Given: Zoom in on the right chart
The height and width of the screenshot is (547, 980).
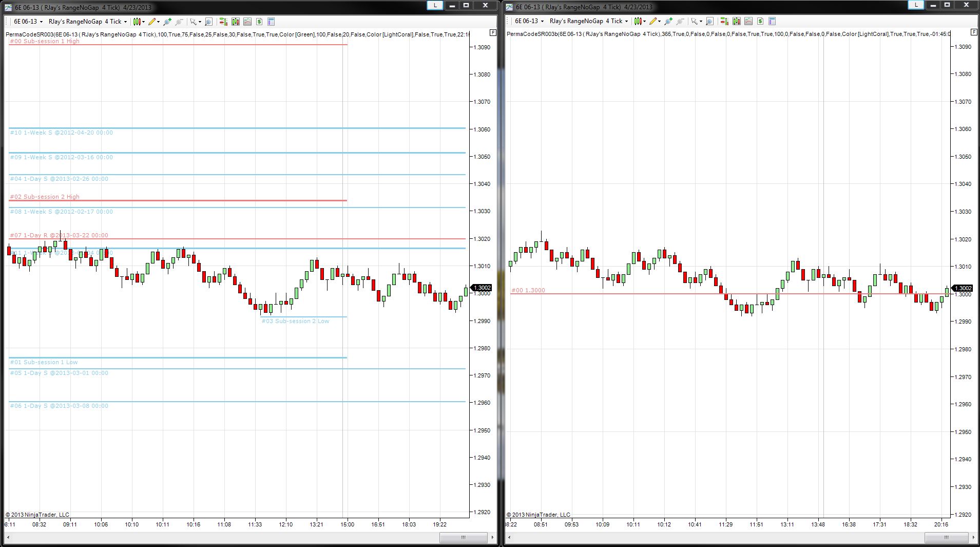Looking at the screenshot, I should point(668,21).
